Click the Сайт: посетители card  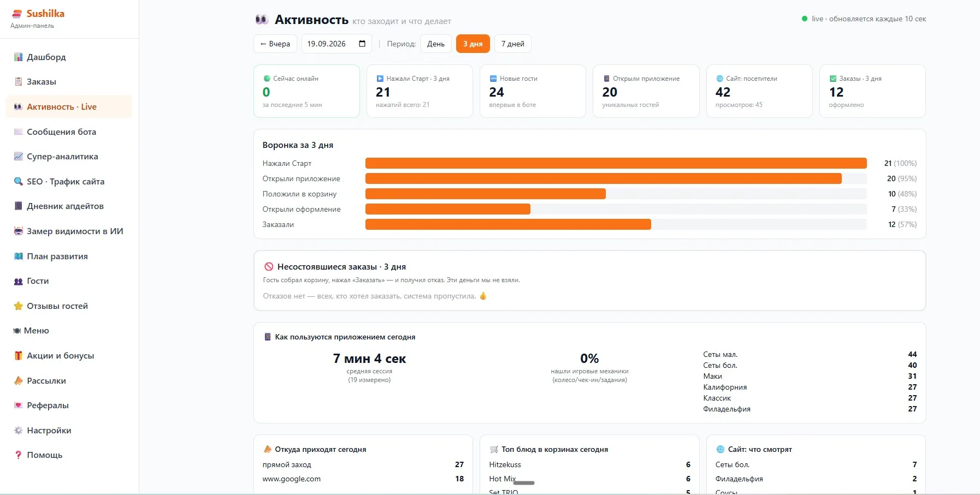[x=759, y=91]
